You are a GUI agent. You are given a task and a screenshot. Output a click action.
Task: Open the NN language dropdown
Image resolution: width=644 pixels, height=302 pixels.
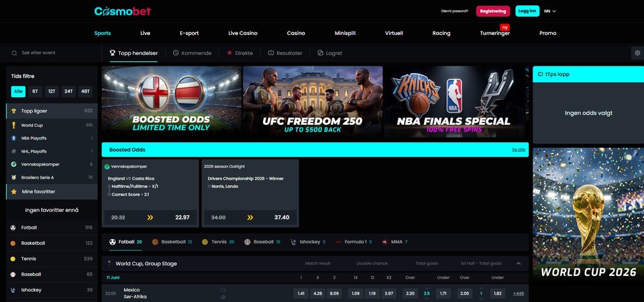[550, 11]
